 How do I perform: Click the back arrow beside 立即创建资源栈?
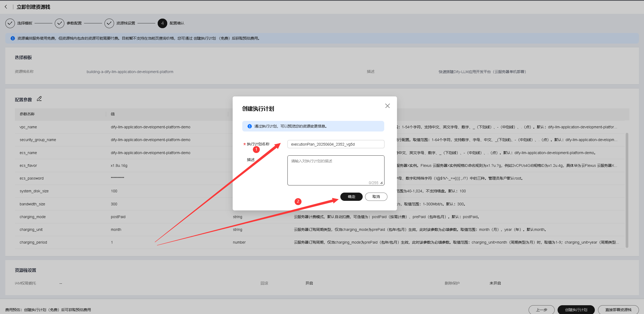pyautogui.click(x=6, y=7)
